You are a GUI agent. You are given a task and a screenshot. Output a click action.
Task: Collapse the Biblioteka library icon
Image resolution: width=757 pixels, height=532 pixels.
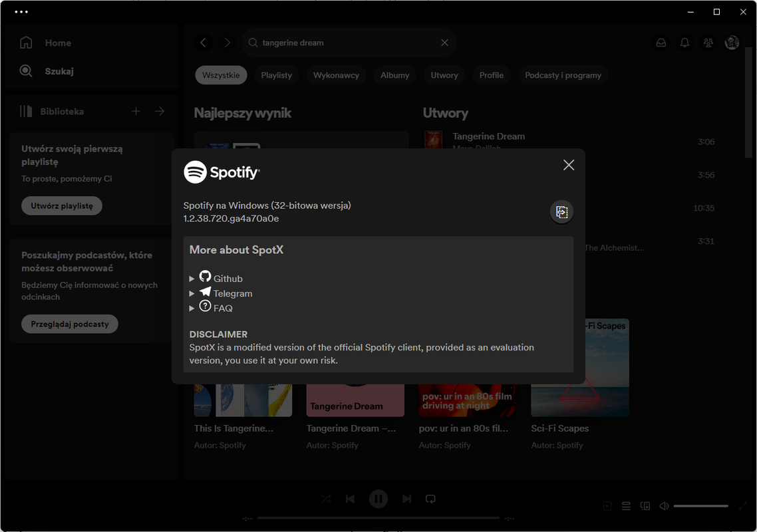click(26, 112)
